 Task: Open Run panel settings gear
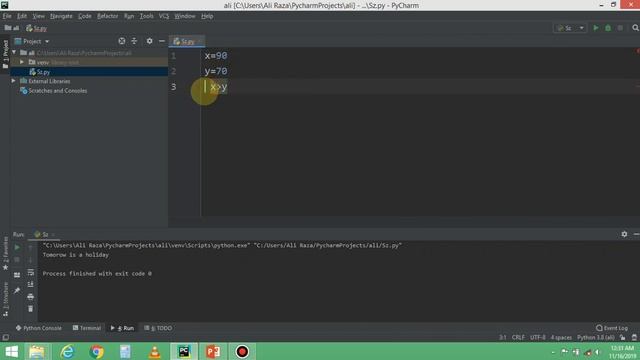click(624, 234)
